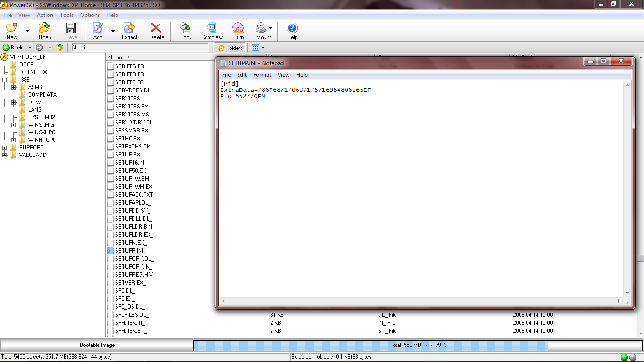Screen dimensions: 644x362
Task: Select the SETUPACC.TXT file in list
Action: click(x=134, y=194)
